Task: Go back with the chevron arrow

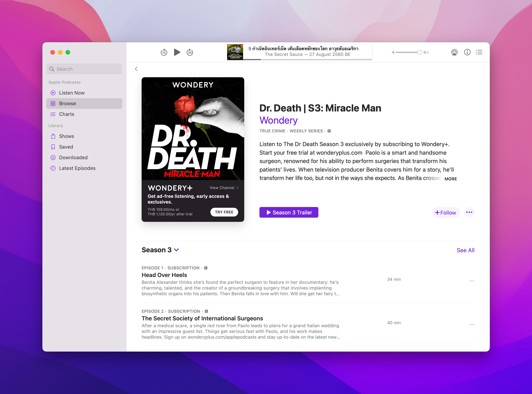Action: tap(136, 69)
